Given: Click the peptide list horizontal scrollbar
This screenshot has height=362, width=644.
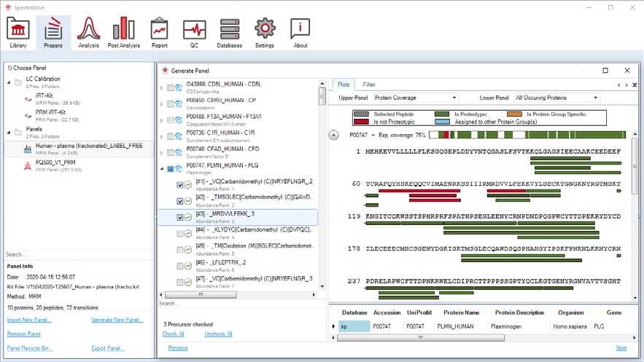Looking at the screenshot, I should pyautogui.click(x=201, y=295).
